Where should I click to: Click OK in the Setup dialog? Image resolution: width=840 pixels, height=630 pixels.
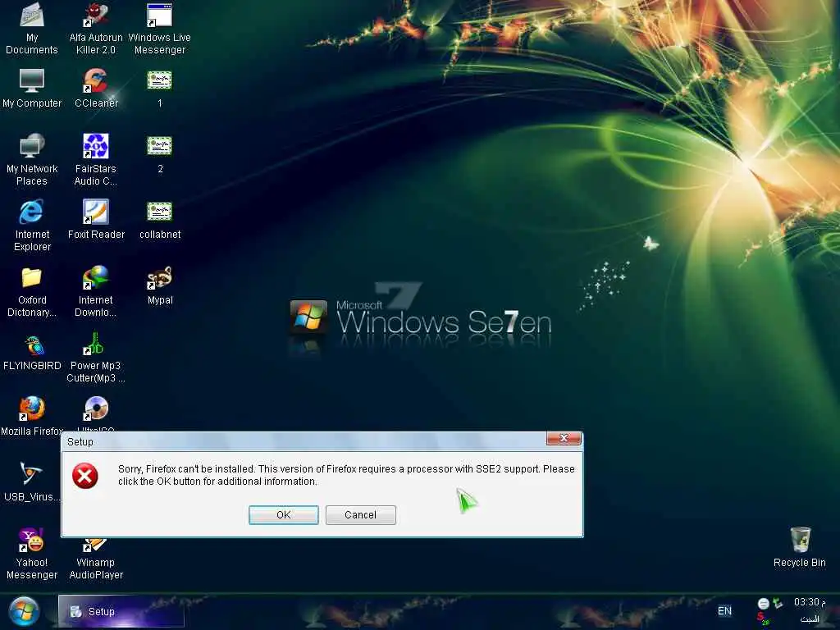[x=283, y=515]
